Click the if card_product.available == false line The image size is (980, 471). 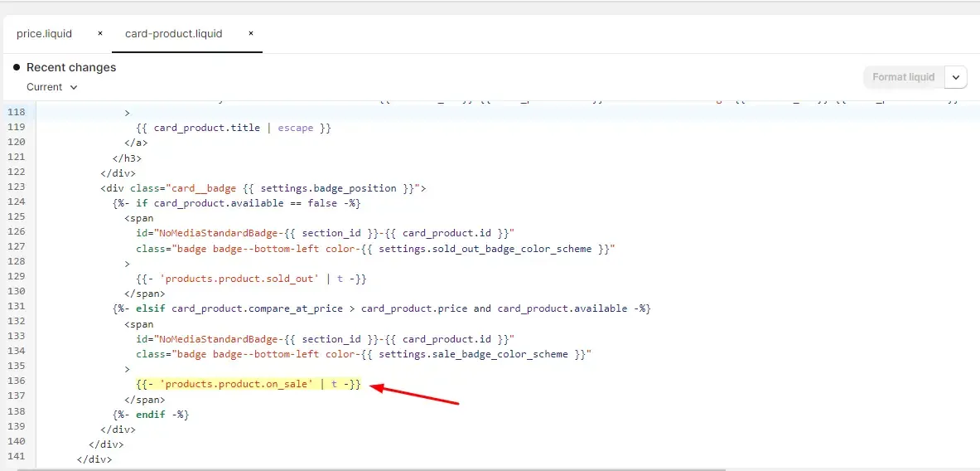(237, 202)
